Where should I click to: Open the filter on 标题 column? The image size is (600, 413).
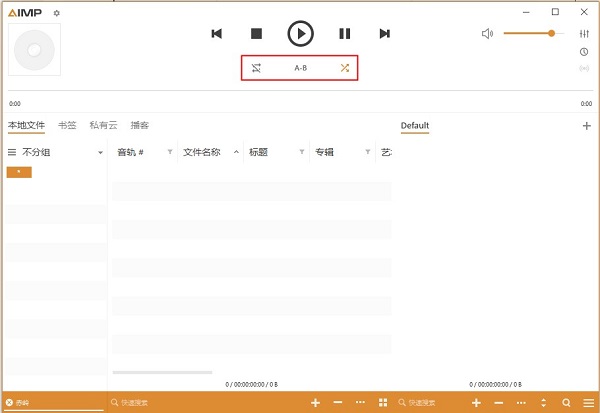pos(302,152)
